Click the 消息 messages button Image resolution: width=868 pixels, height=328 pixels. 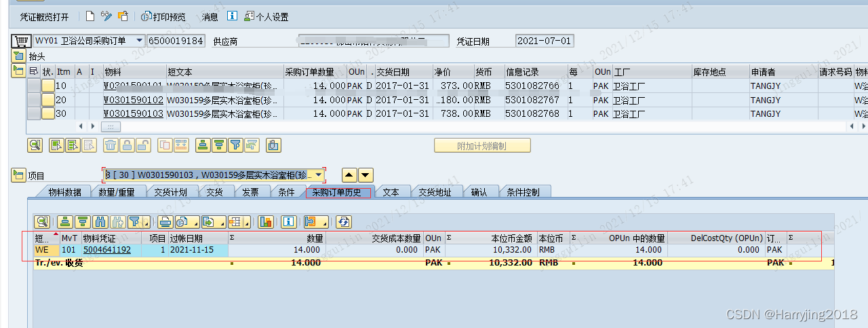point(210,16)
